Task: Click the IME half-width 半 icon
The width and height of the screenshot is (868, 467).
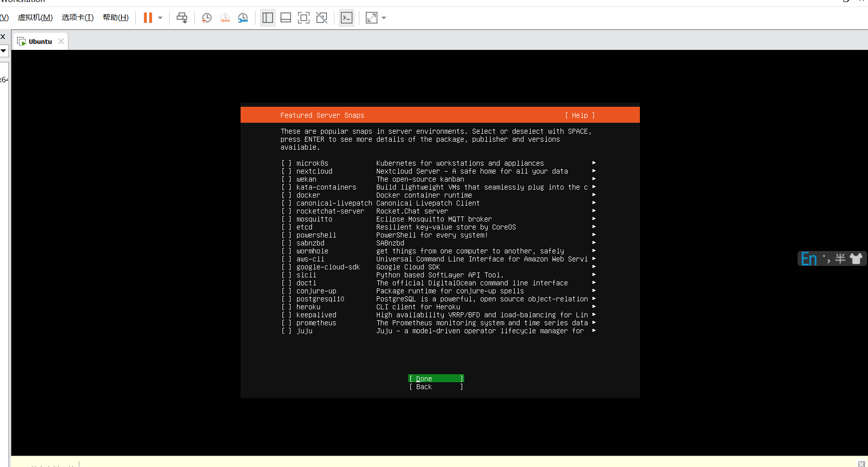Action: click(x=840, y=258)
